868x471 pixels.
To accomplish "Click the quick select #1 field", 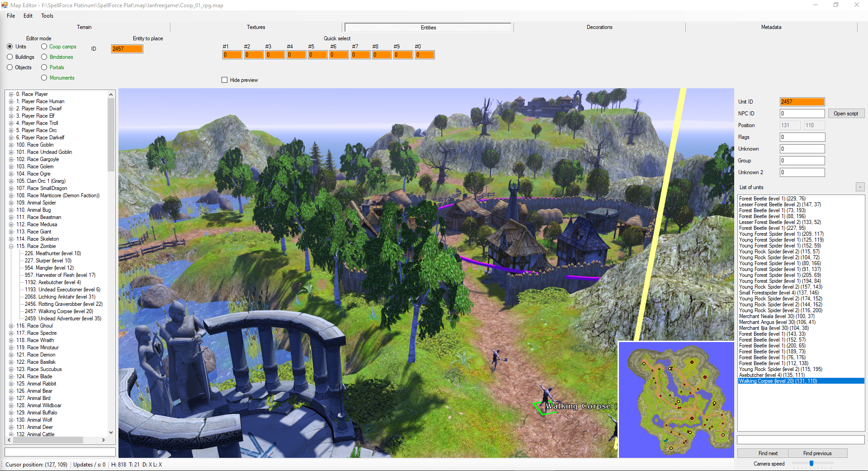I will pyautogui.click(x=232, y=55).
